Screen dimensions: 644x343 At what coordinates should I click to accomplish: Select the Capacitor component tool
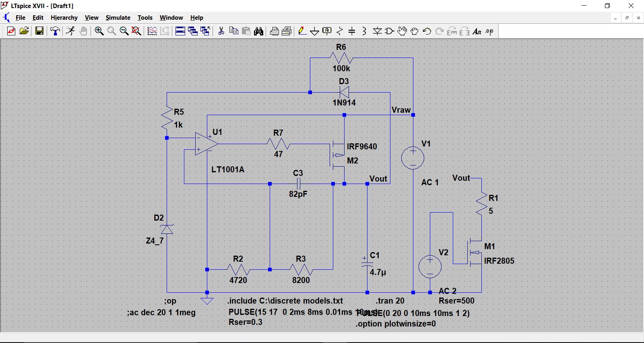pos(352,31)
